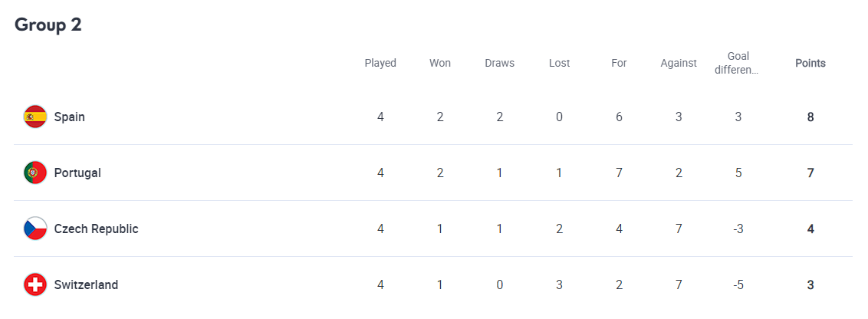
Task: Sort table by Points column header
Action: click(x=810, y=63)
